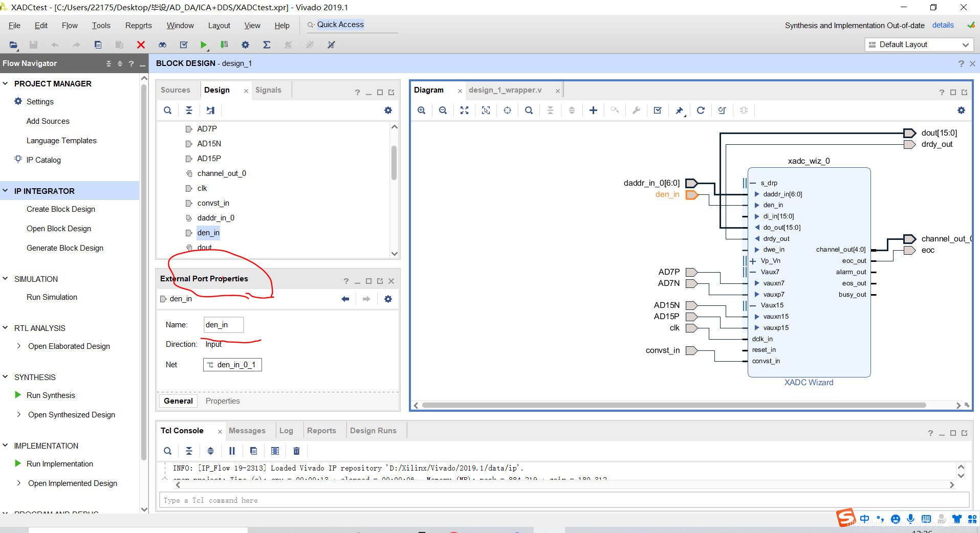This screenshot has width=980, height=533.
Task: Click the Quick Access search field
Action: [352, 25]
